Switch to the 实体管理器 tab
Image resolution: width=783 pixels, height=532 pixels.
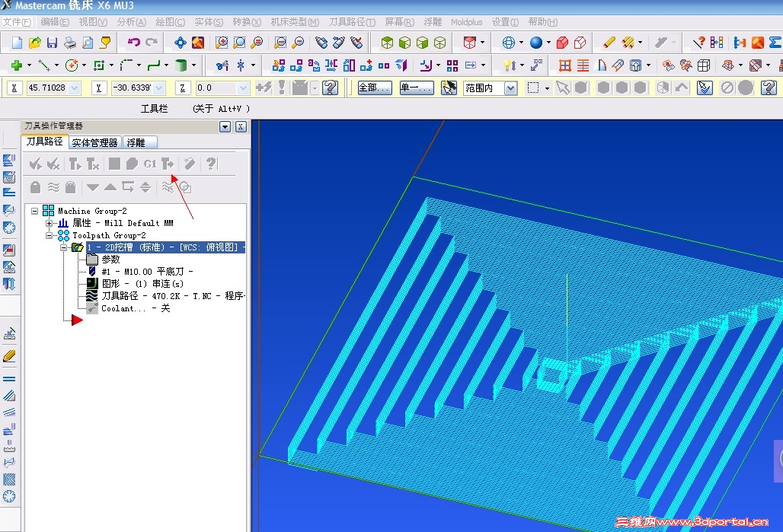click(95, 143)
